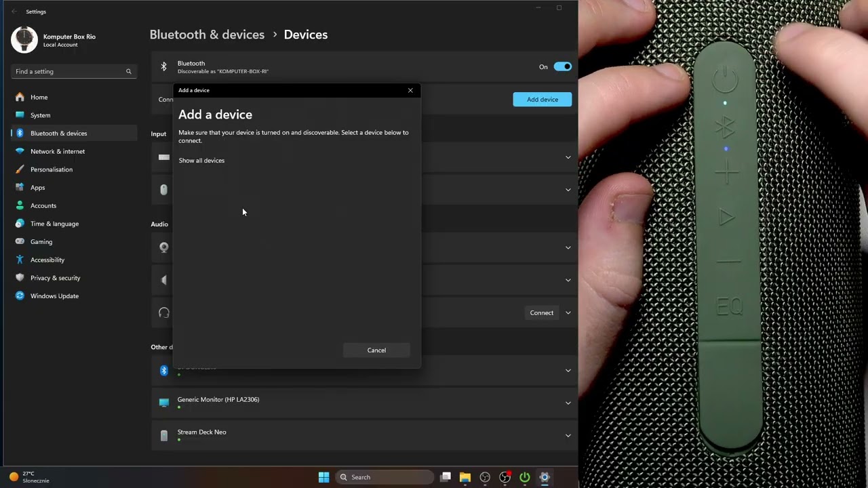
Task: Click the Add device button
Action: click(542, 100)
